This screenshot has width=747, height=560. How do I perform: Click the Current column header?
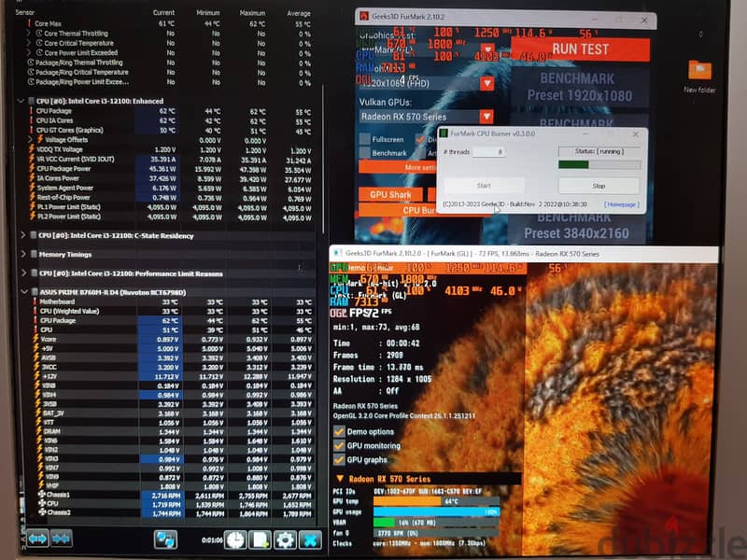tap(163, 13)
